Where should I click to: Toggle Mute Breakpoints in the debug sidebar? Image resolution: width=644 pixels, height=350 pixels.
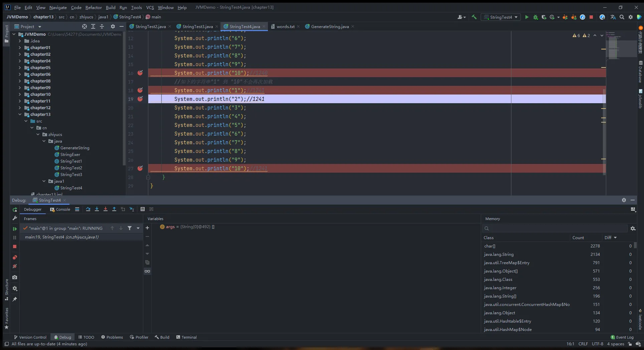15,267
